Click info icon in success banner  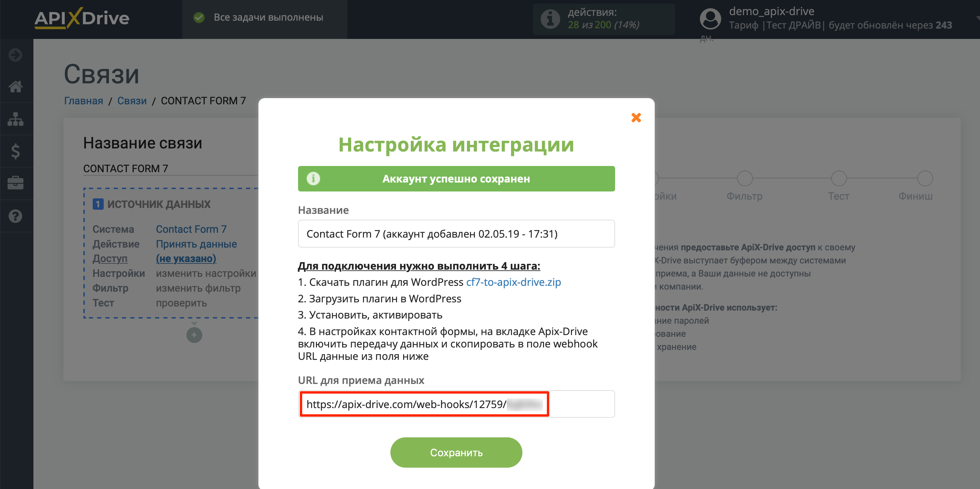pyautogui.click(x=313, y=178)
